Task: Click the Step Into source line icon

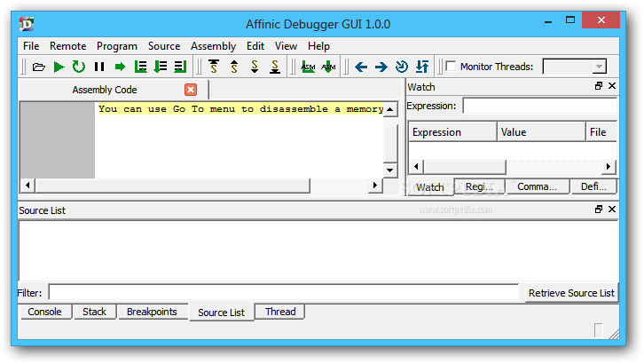Action: (x=161, y=67)
